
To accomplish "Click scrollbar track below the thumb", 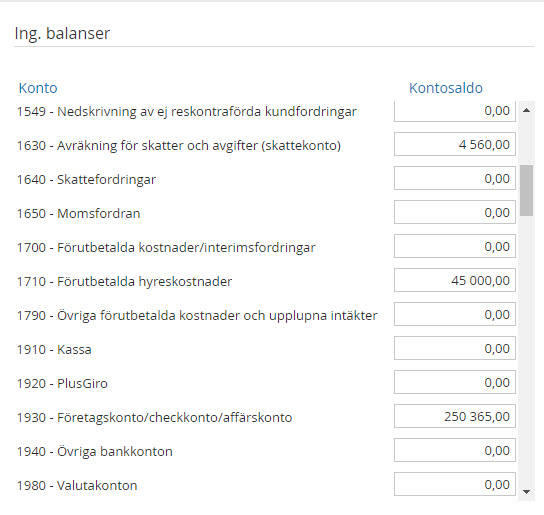I will [526, 347].
